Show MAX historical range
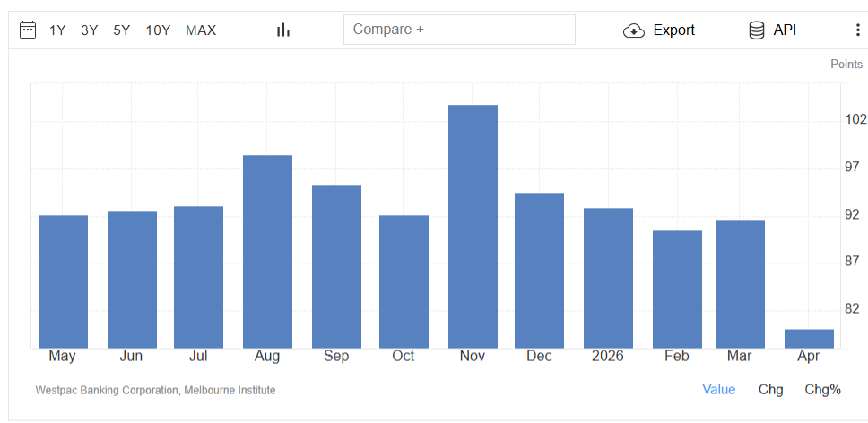 coord(201,30)
